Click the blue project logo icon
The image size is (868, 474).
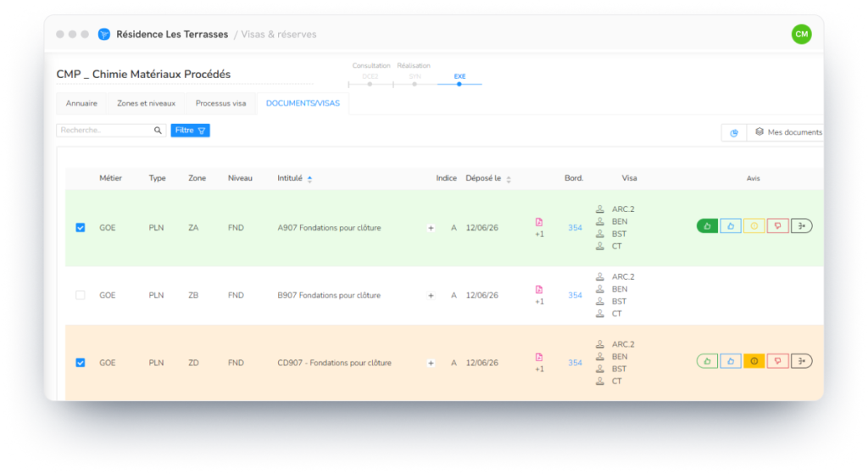103,34
